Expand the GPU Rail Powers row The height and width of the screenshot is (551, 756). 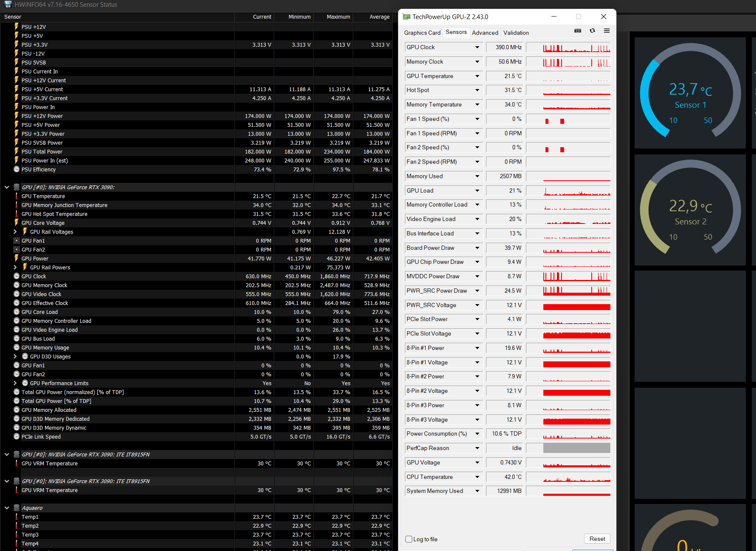coord(15,267)
